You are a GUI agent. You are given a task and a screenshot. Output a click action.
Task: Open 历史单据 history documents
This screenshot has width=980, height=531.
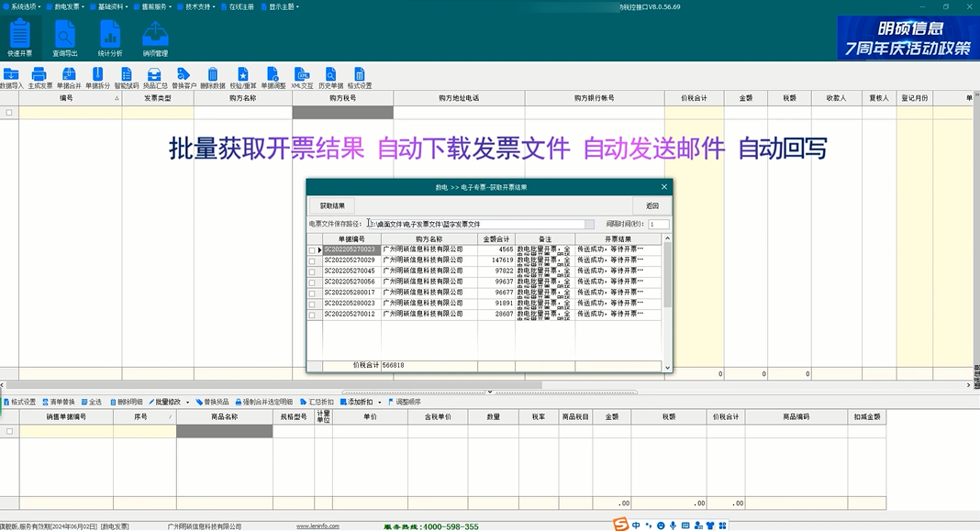coord(330,77)
